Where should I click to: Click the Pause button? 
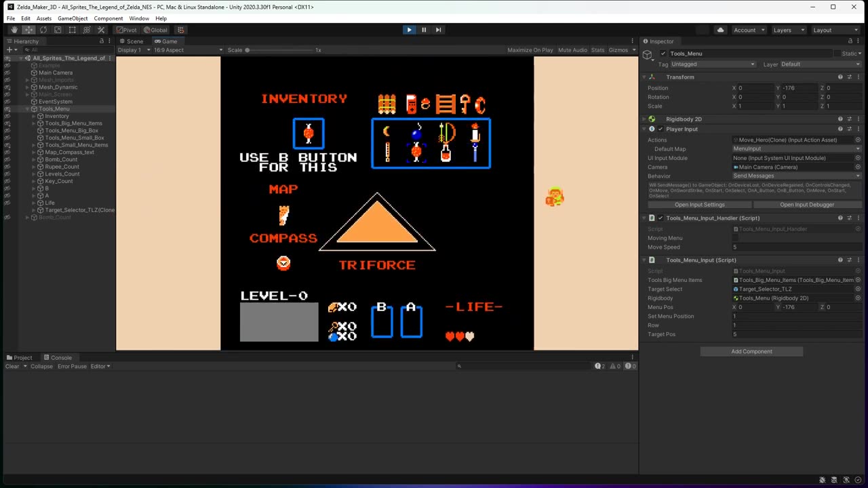click(424, 30)
